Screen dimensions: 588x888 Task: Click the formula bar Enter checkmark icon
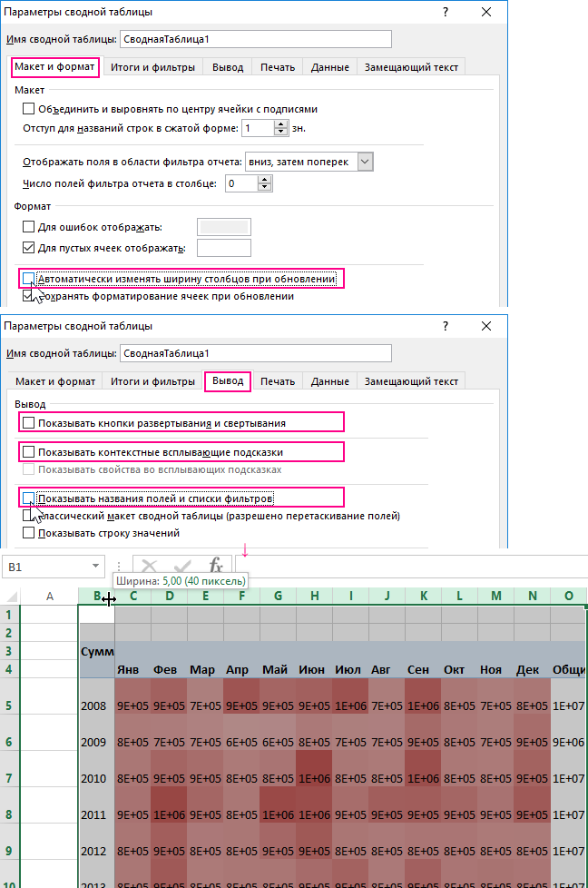click(x=183, y=566)
